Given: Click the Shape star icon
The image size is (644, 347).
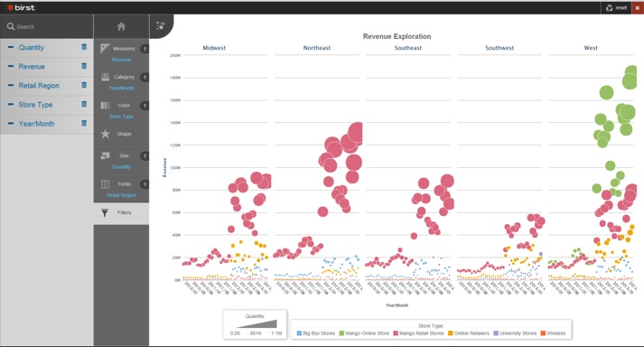Looking at the screenshot, I should (x=105, y=134).
